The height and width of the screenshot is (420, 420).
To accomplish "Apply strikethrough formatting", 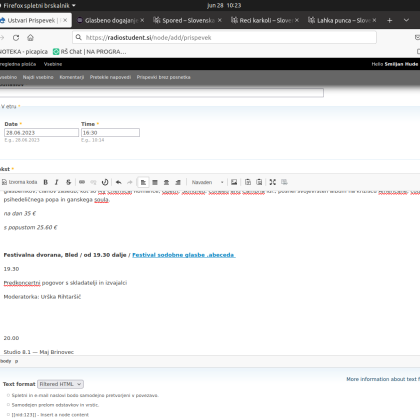I will point(68,182).
